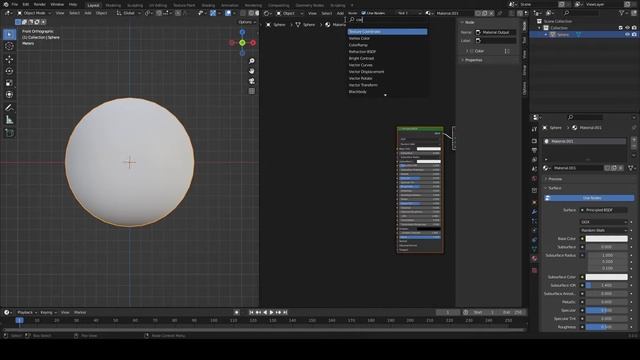Open the Keying menu in timeline
640x360 pixels.
[x=48, y=312]
